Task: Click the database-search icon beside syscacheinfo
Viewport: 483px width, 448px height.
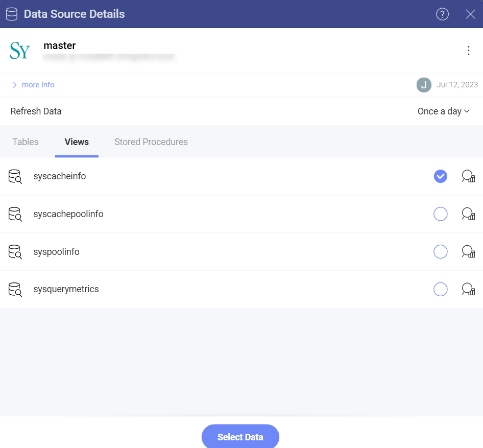Action: (15, 176)
